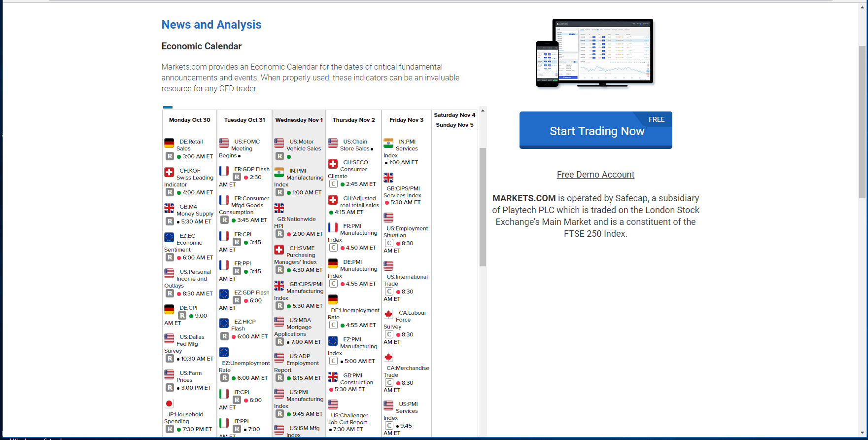Click the US flag beside US:ADP Employment
The image size is (868, 440).
[x=279, y=358]
